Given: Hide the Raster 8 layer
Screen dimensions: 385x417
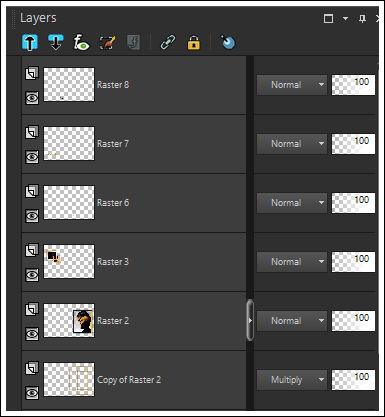Looking at the screenshot, I should click(32, 98).
